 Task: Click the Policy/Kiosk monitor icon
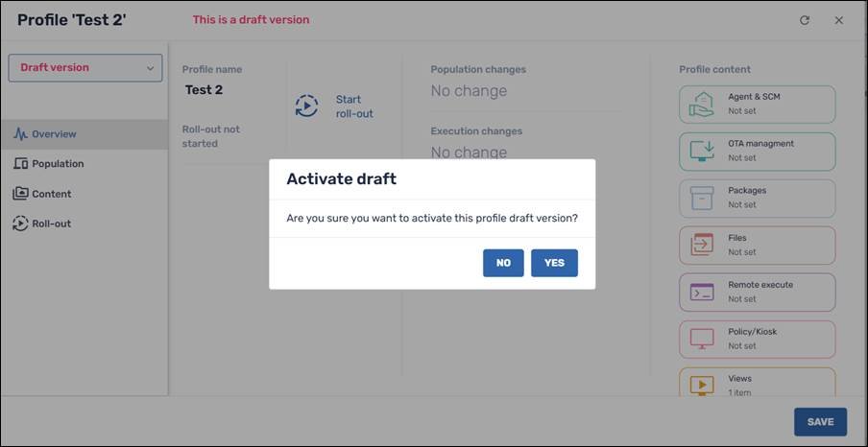[702, 340]
